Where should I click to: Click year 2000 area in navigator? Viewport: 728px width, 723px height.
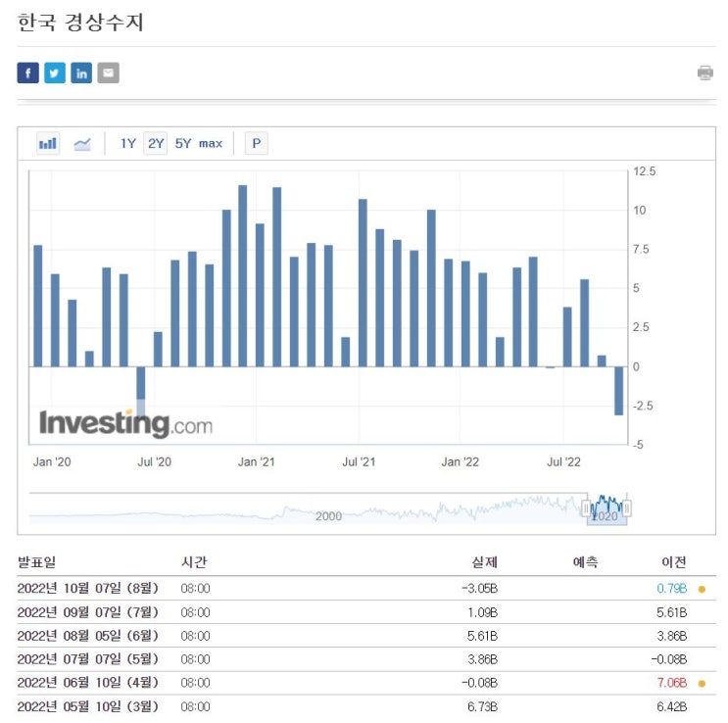pyautogui.click(x=328, y=516)
